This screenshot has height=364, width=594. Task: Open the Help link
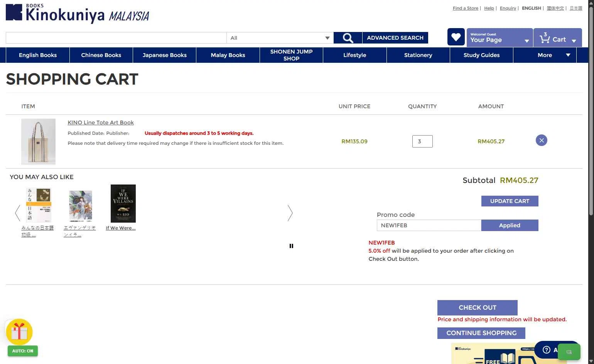(x=489, y=8)
